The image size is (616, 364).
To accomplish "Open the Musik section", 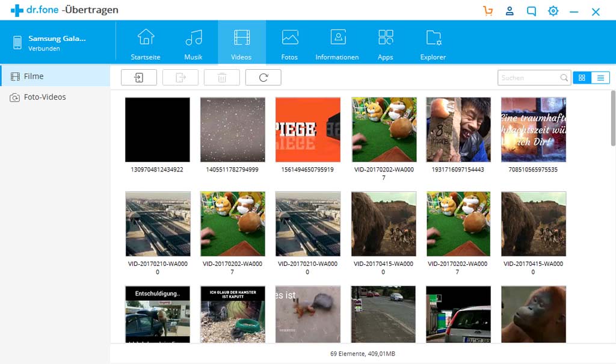I will (x=193, y=42).
